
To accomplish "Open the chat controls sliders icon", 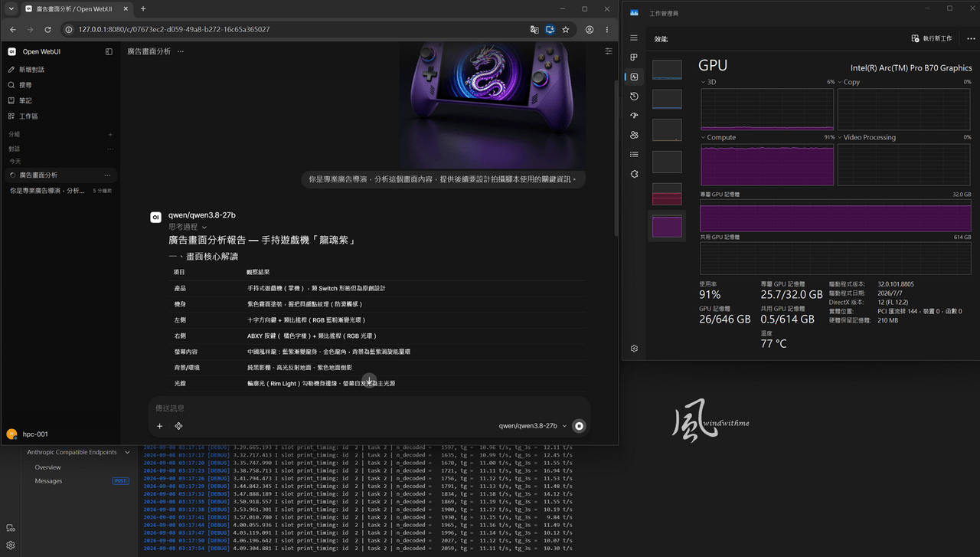I will coord(609,51).
